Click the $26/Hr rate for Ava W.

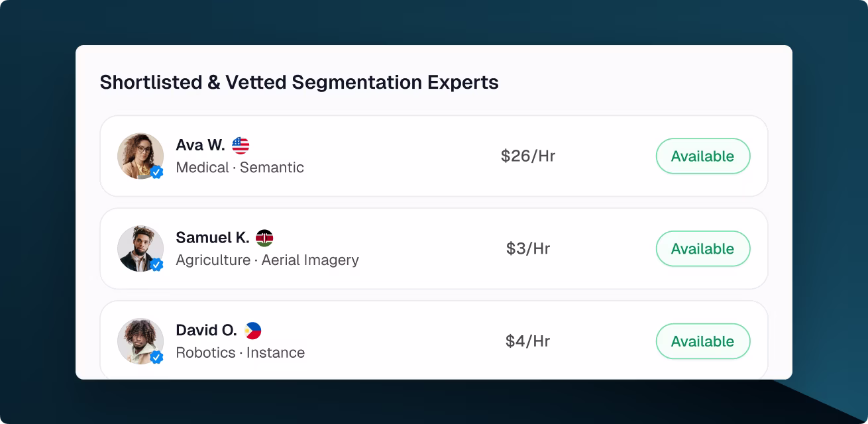pos(528,156)
